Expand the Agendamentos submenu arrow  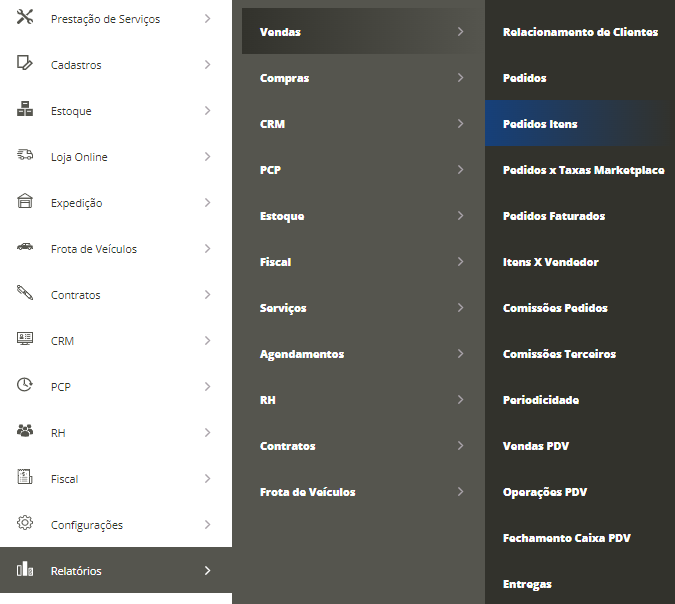[460, 354]
